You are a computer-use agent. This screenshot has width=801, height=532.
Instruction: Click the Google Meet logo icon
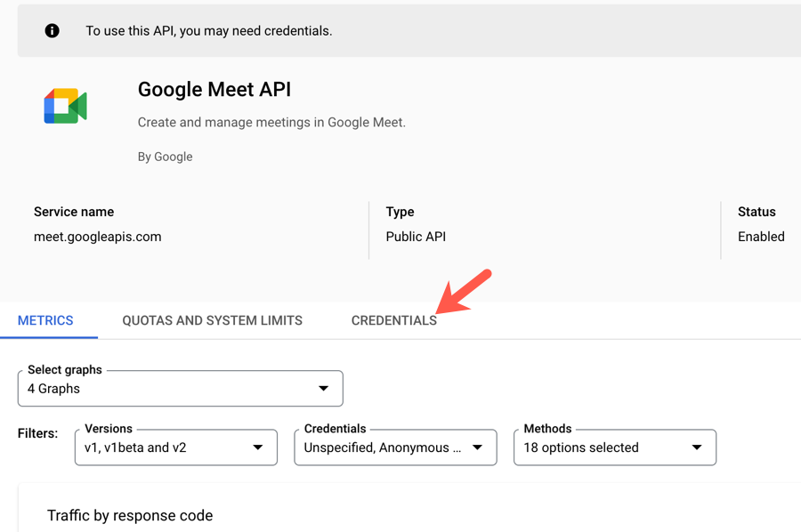point(65,106)
